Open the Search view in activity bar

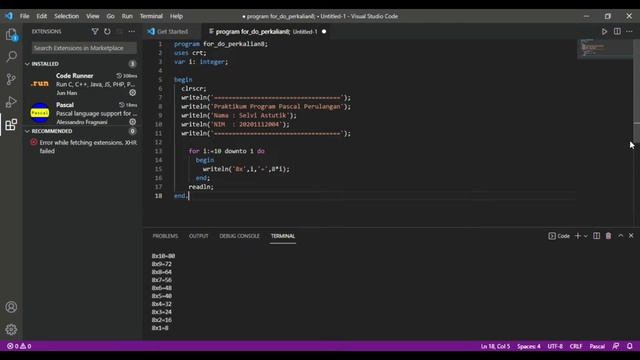pyautogui.click(x=11, y=56)
